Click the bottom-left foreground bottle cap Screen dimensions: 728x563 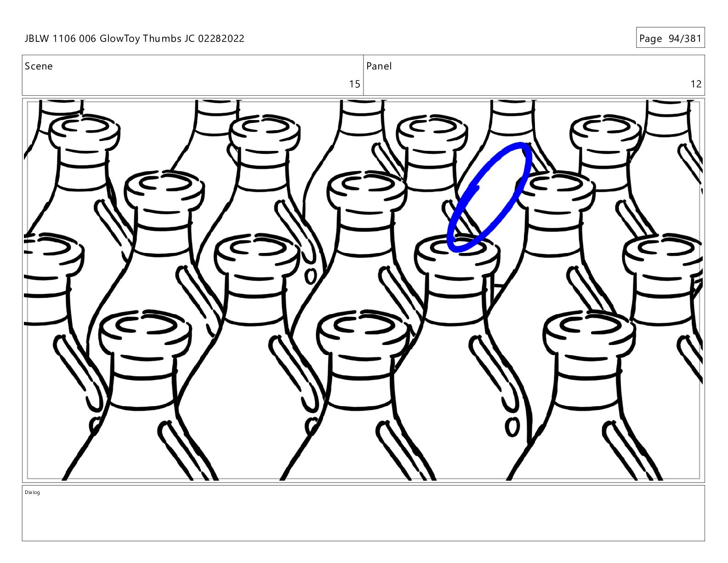point(145,333)
